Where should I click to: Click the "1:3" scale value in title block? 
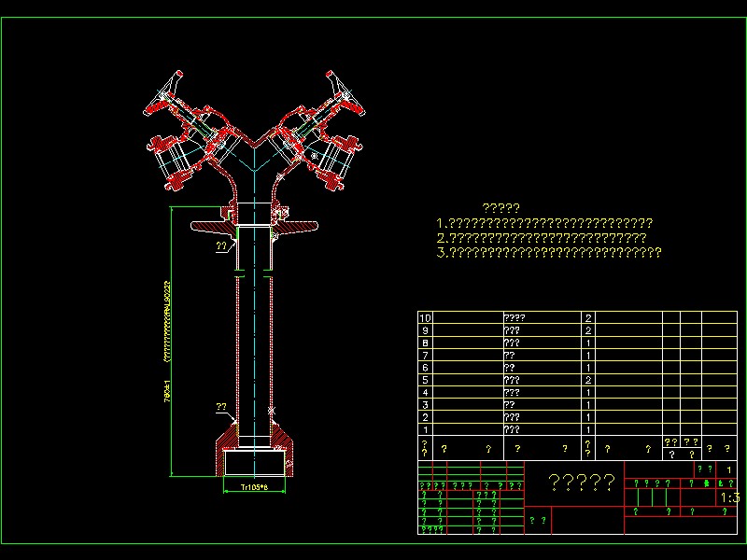[730, 498]
